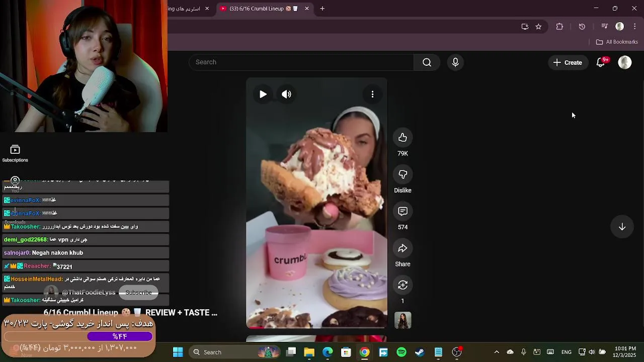Open YouTube notifications bell
Image resolution: width=644 pixels, height=362 pixels.
click(x=601, y=62)
